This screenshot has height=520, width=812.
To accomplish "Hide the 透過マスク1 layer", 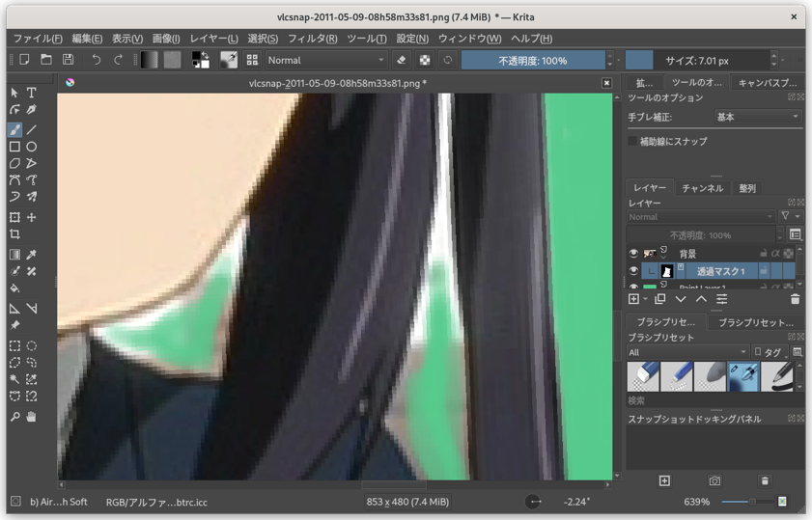I will tap(633, 270).
